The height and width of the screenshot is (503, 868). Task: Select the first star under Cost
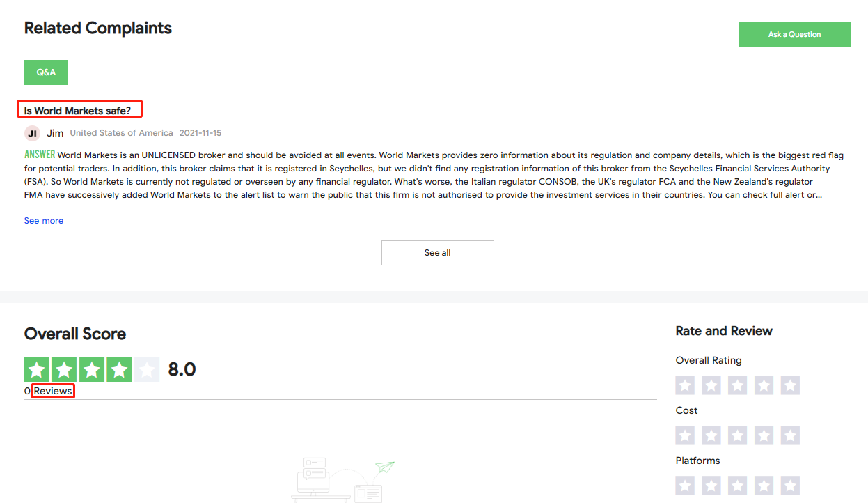[684, 435]
